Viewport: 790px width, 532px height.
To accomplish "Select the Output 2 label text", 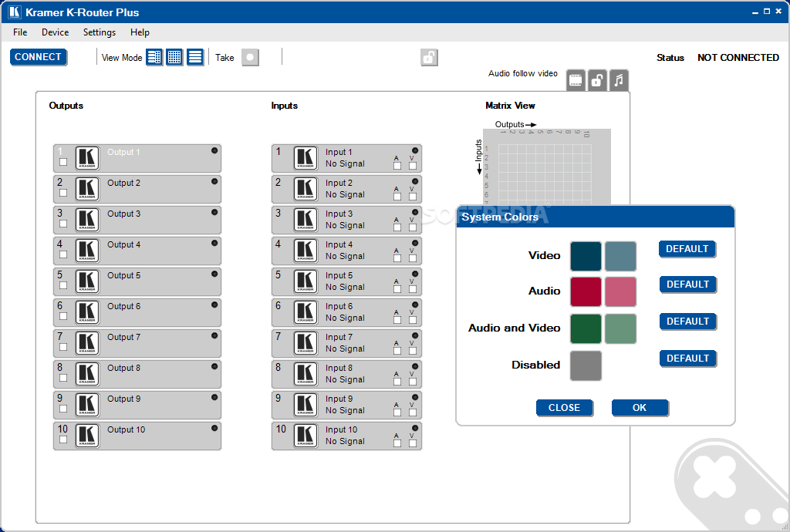I will tap(124, 183).
